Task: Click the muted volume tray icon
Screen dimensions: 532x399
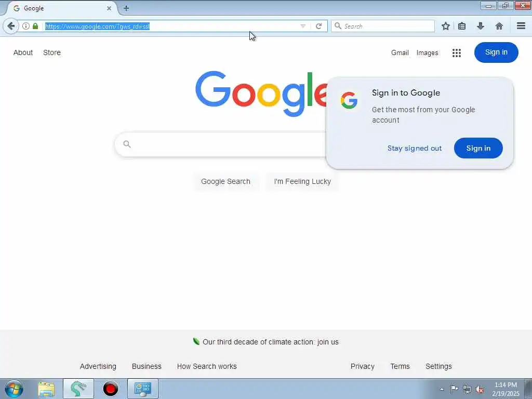Action: point(480,390)
